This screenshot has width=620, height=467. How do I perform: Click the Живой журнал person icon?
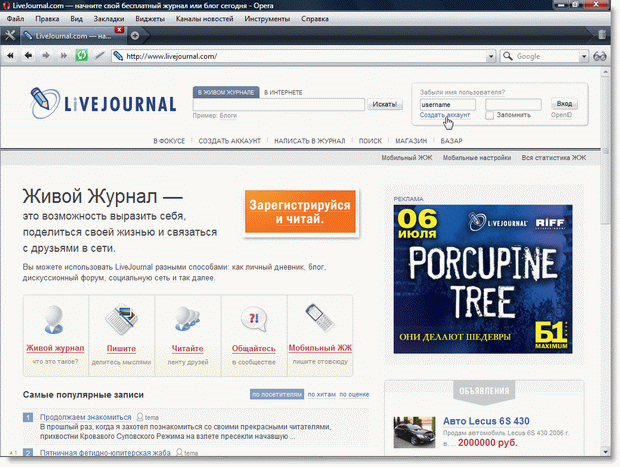(x=54, y=320)
